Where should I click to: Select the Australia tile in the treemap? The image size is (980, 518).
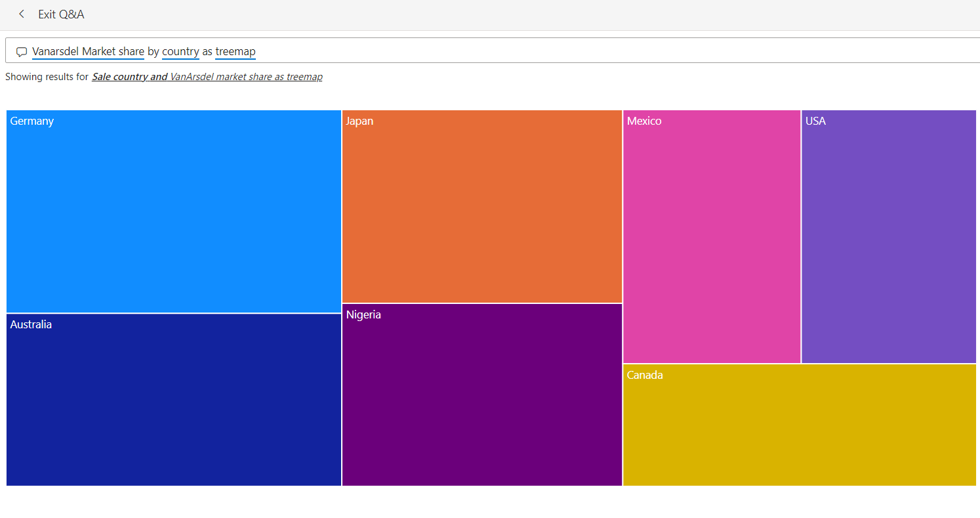[x=174, y=400]
